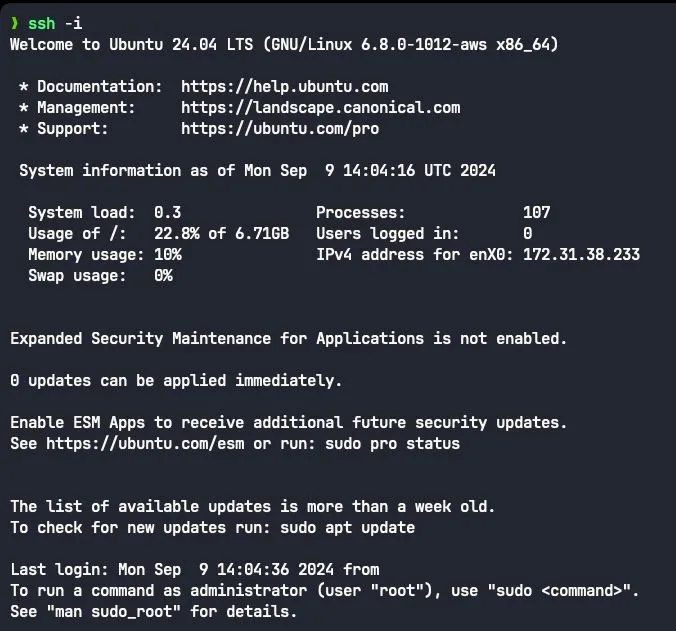
Task: Click the 'Memory usage:' label
Action: pos(86,255)
